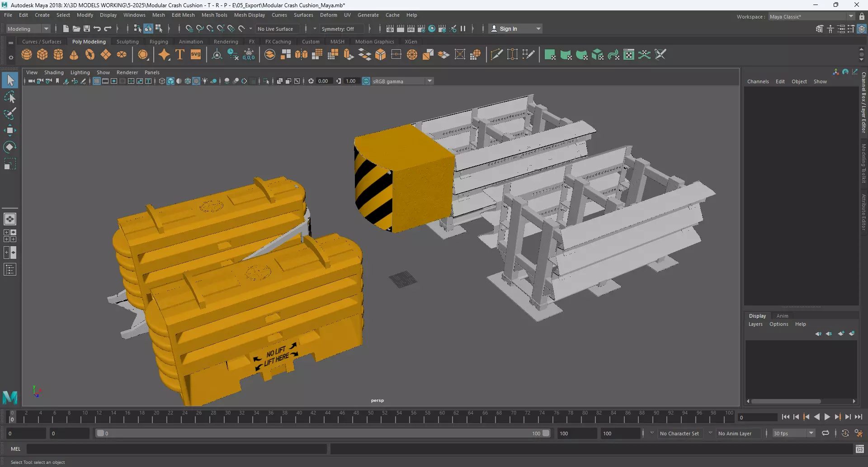The height and width of the screenshot is (467, 868).
Task: Activate the Rotate tool
Action: coord(10,147)
